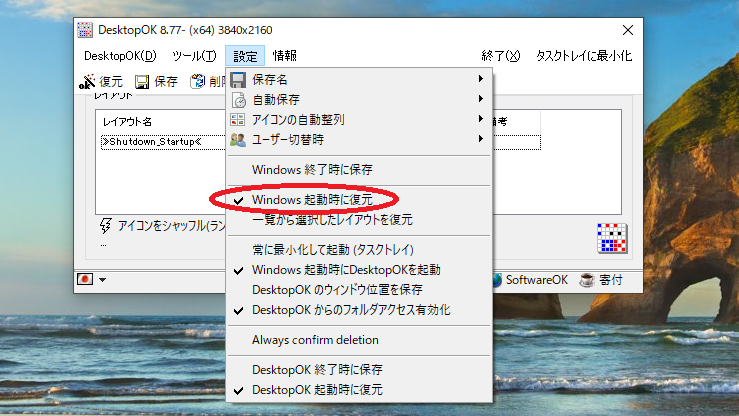This screenshot has height=416, width=739.
Task: Uncheck Windows 起動時にDesktopOKを起動
Action: [359, 270]
